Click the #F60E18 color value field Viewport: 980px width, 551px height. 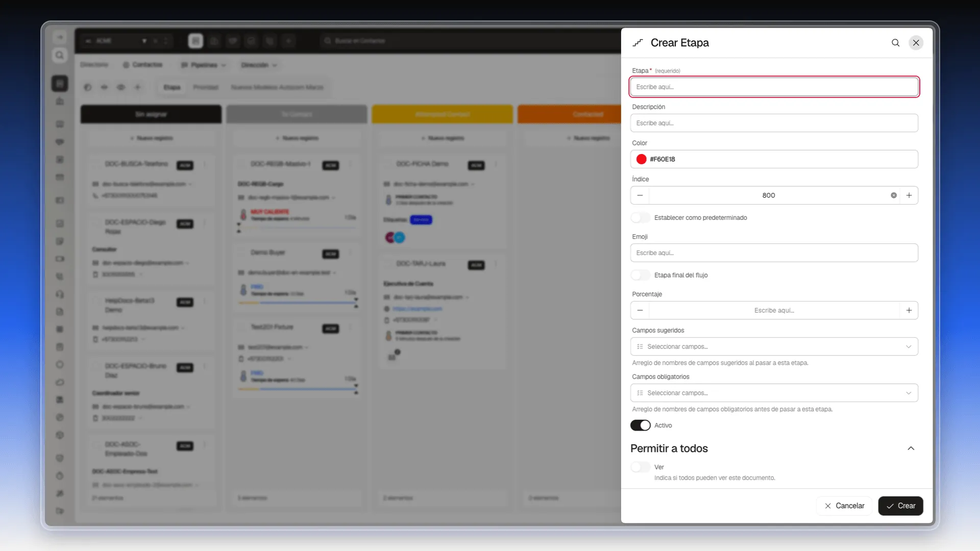774,159
